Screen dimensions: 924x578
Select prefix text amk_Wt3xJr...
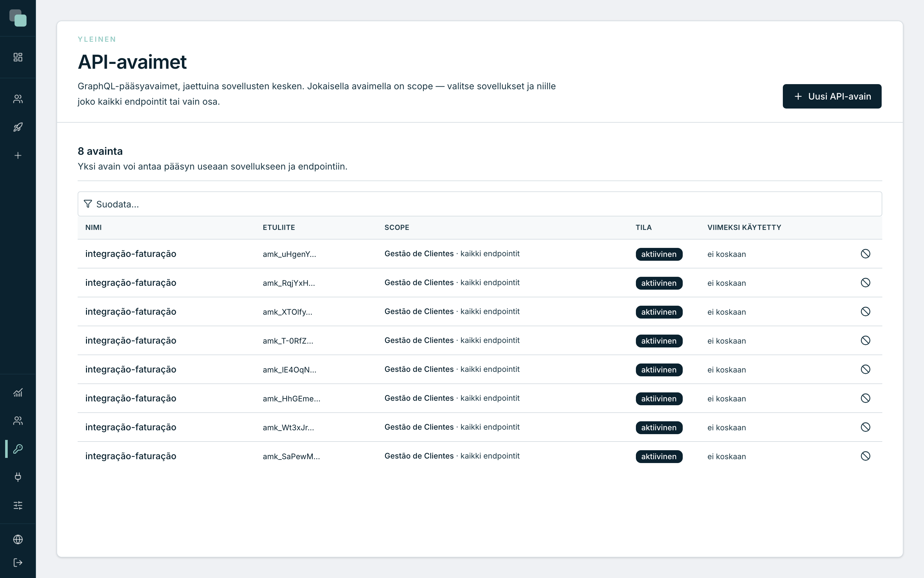point(288,428)
